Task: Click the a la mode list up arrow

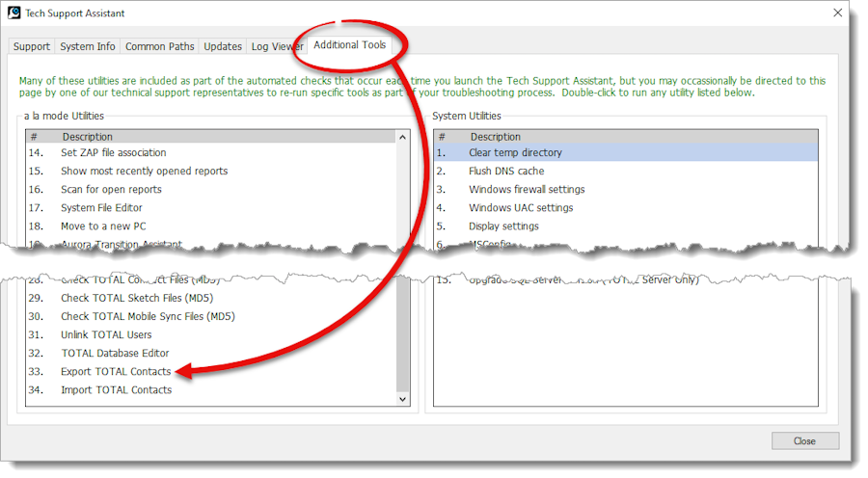Action: coord(402,137)
